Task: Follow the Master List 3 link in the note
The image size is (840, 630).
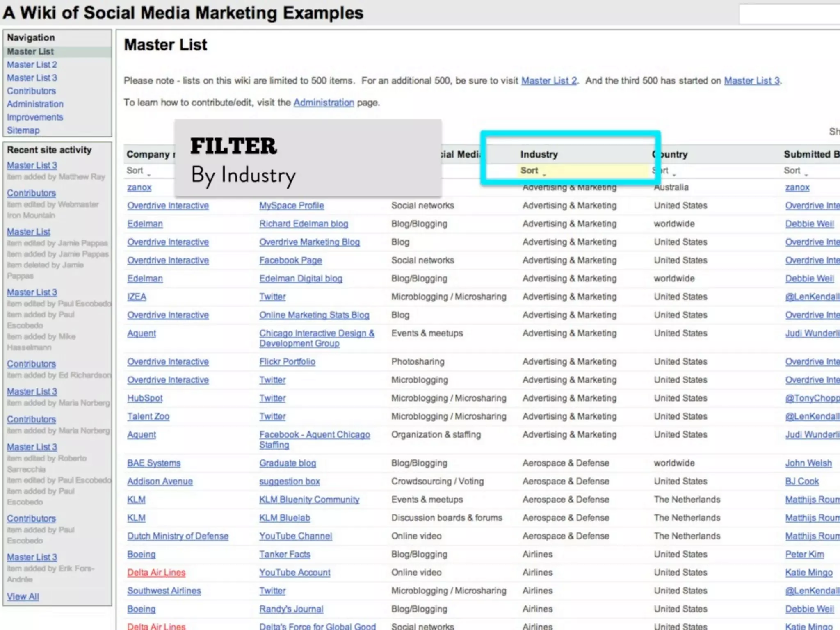Action: pyautogui.click(x=751, y=81)
